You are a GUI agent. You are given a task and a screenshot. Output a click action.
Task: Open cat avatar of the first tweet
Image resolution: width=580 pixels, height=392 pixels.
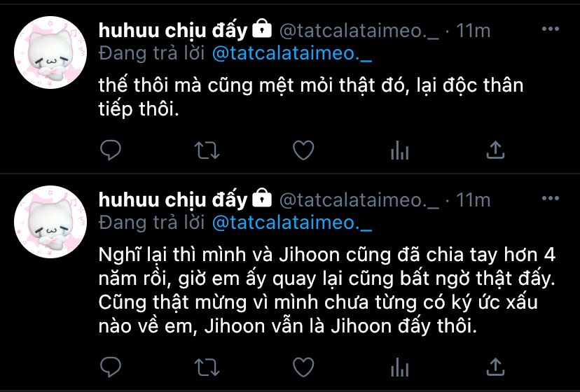pyautogui.click(x=50, y=52)
